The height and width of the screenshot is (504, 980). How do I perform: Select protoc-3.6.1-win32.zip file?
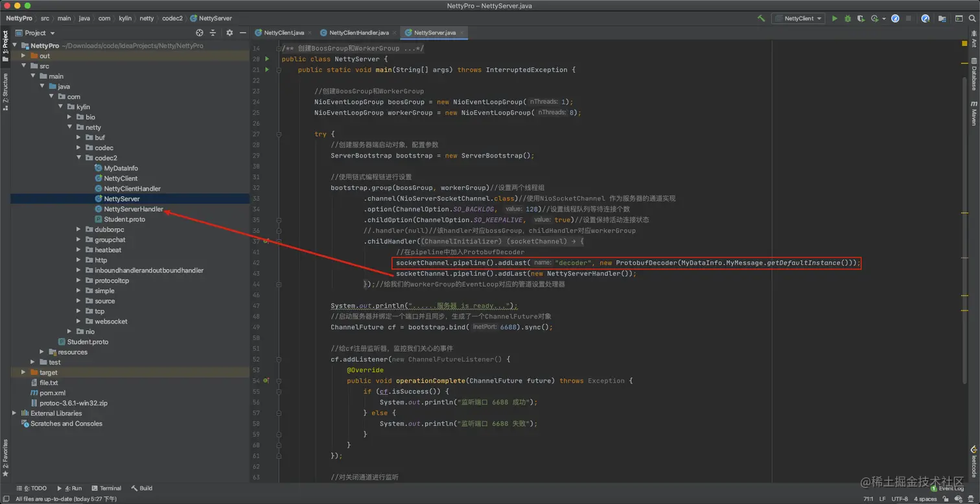[73, 403]
